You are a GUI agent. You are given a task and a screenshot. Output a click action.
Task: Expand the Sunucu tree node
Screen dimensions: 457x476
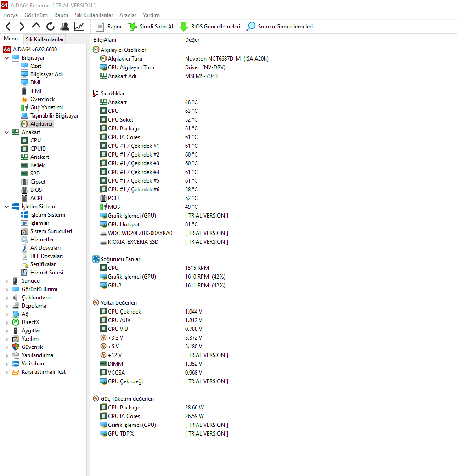(7, 281)
